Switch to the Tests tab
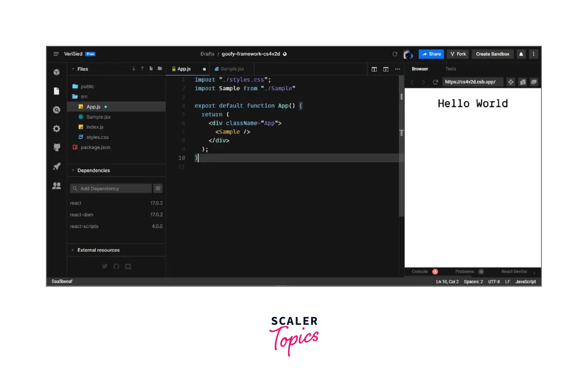588x388 pixels. coord(450,69)
